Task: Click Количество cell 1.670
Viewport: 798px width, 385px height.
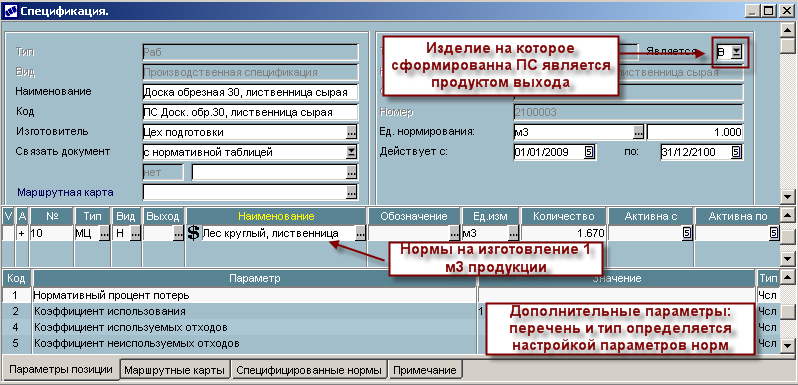Action: pyautogui.click(x=563, y=234)
